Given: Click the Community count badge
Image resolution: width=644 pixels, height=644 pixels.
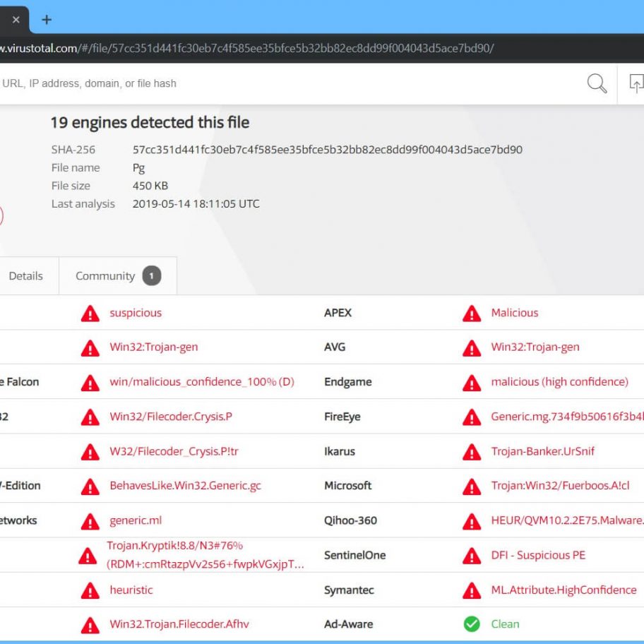Looking at the screenshot, I should pyautogui.click(x=150, y=276).
